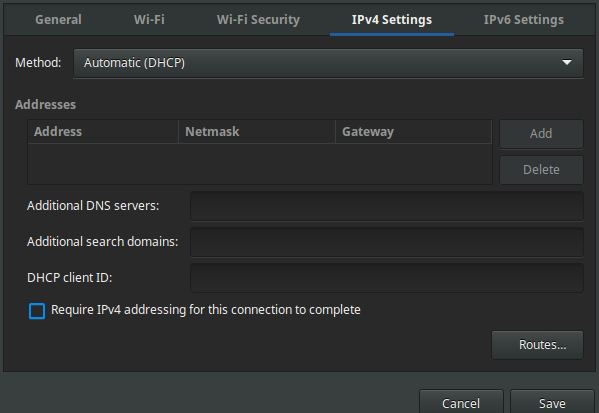
Task: Open the Method dropdown menu
Action: point(328,63)
